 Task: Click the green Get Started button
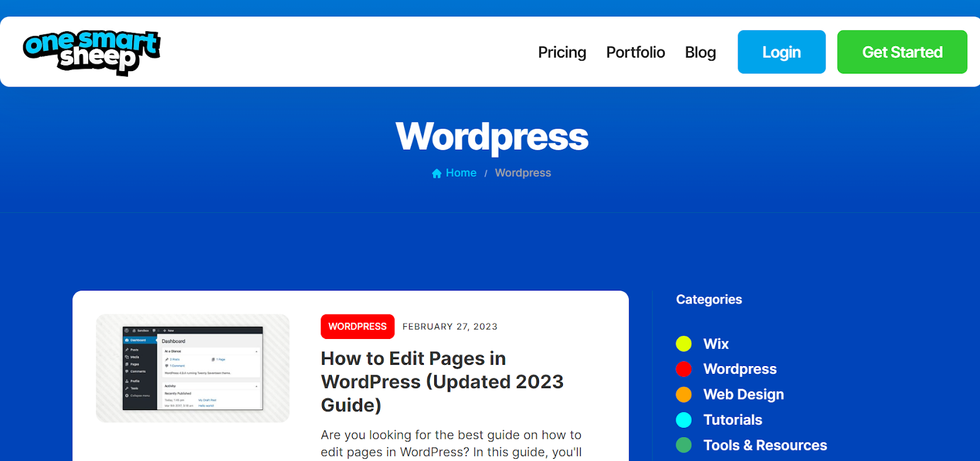[902, 52]
